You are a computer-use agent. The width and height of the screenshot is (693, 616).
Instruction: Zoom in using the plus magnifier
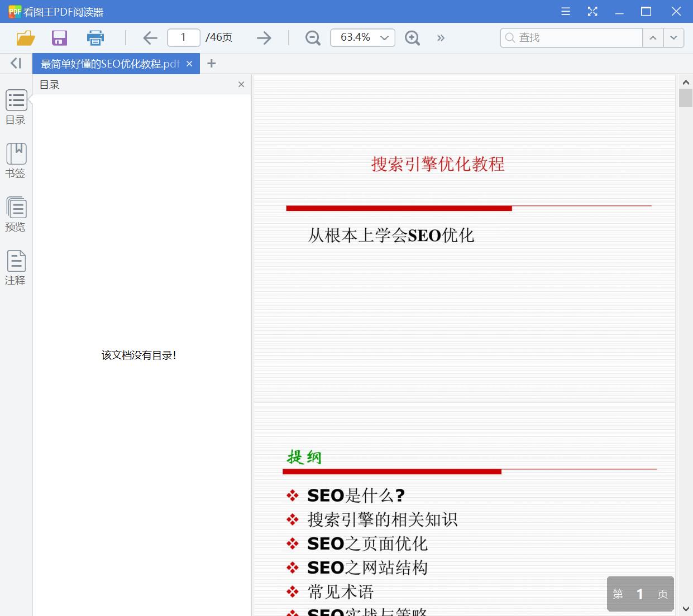pos(412,38)
